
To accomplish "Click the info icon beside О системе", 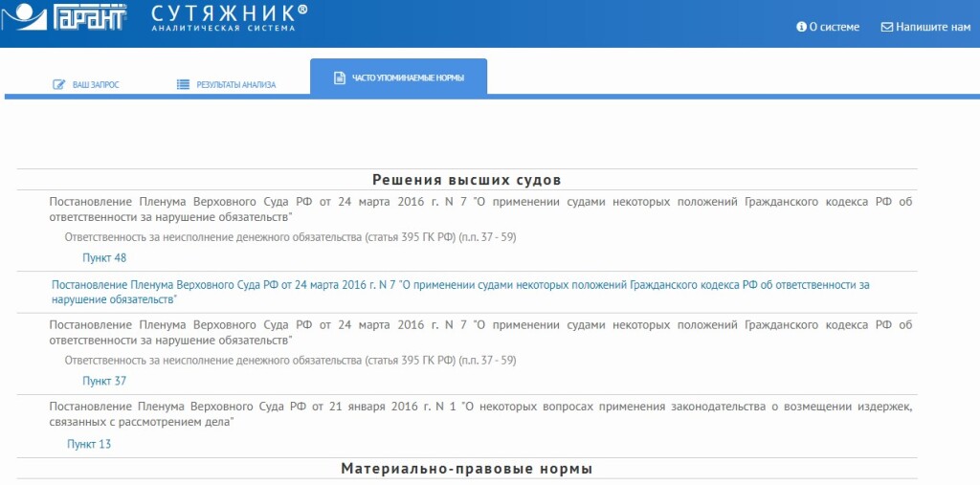I will pyautogui.click(x=801, y=27).
